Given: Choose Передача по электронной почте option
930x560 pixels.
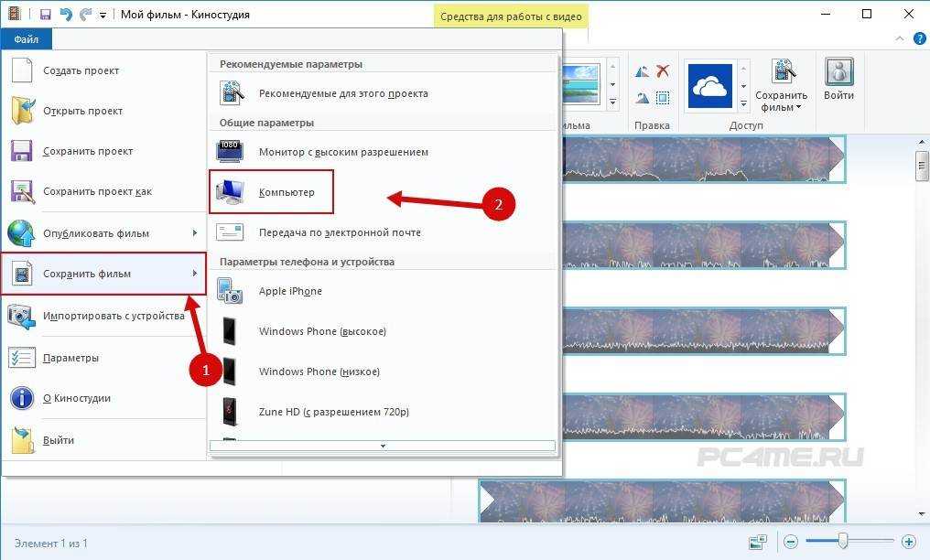Looking at the screenshot, I should coord(383,233).
